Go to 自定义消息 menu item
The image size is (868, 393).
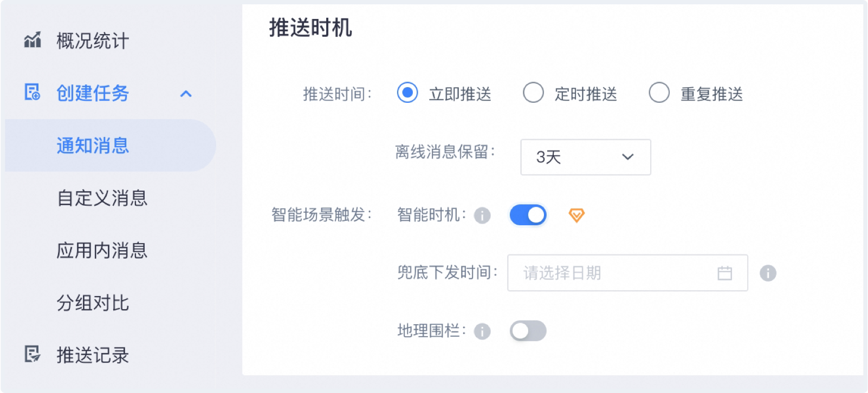point(102,198)
